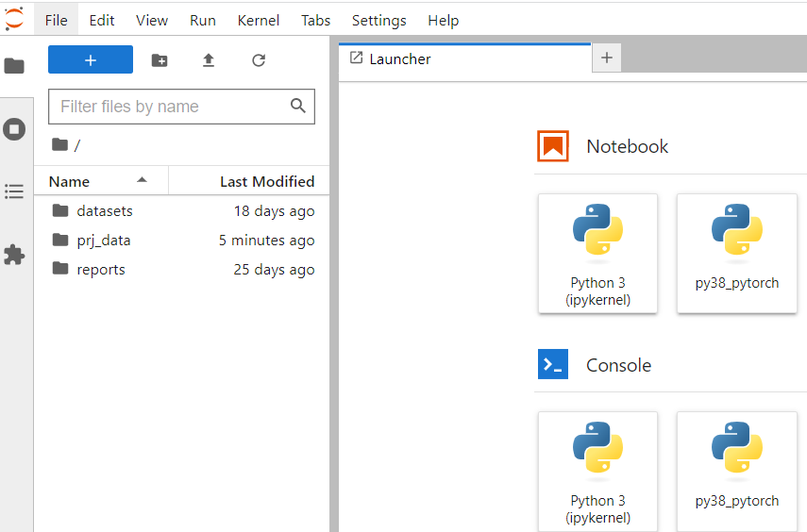Viewport: 807px width, 532px height.
Task: Add a new tab with plus button
Action: [x=606, y=58]
